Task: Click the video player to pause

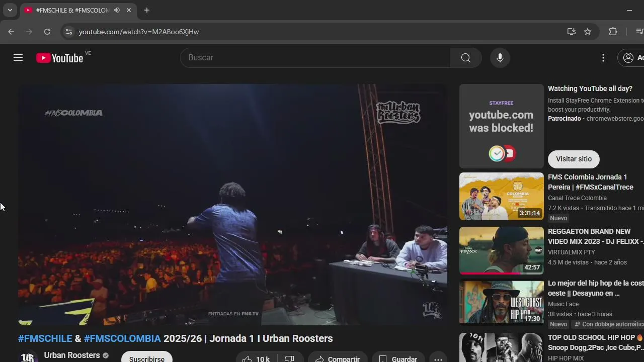Action: [232, 205]
